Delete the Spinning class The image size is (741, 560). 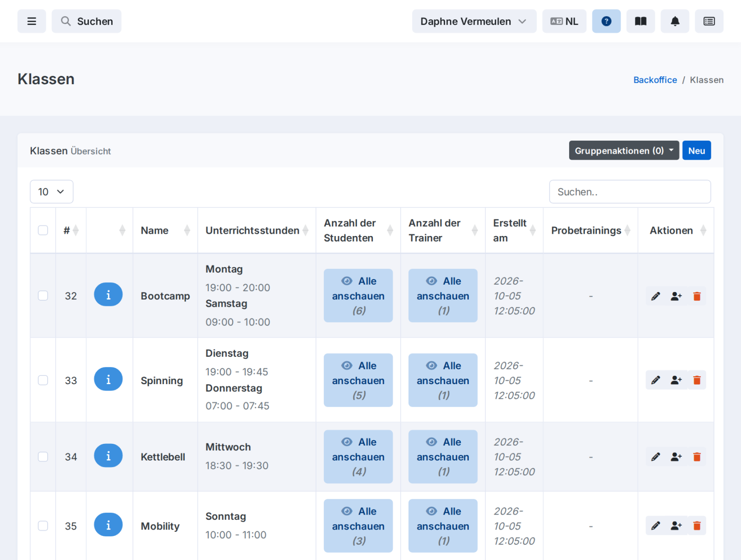697,380
